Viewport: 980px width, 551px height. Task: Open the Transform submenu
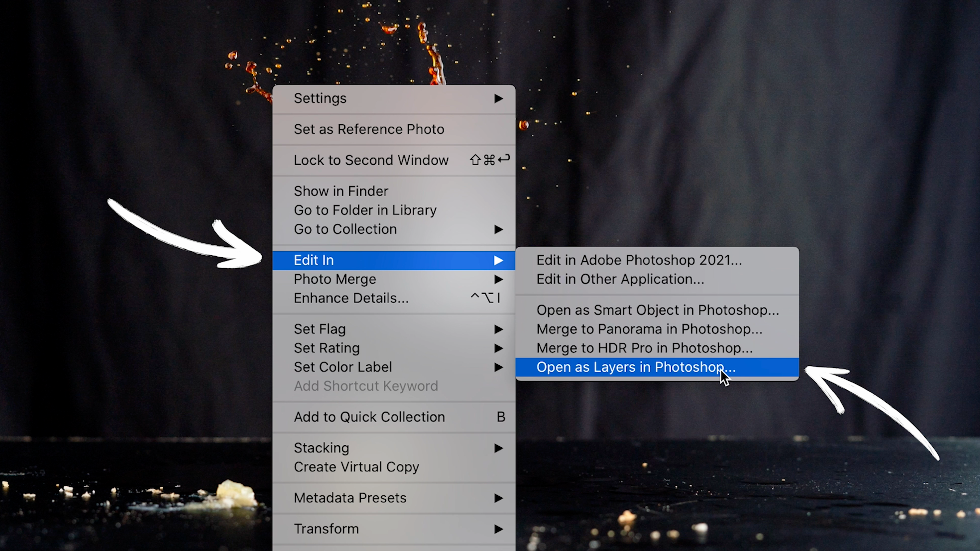(x=394, y=529)
